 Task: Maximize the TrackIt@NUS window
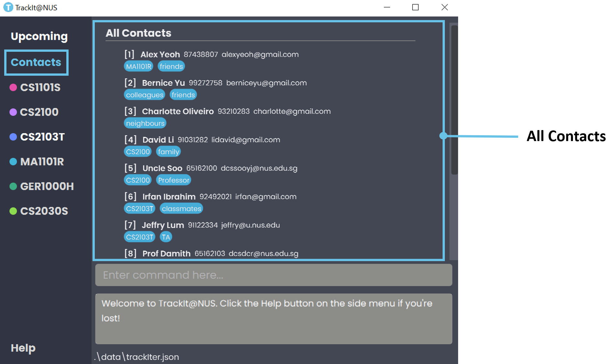(415, 7)
